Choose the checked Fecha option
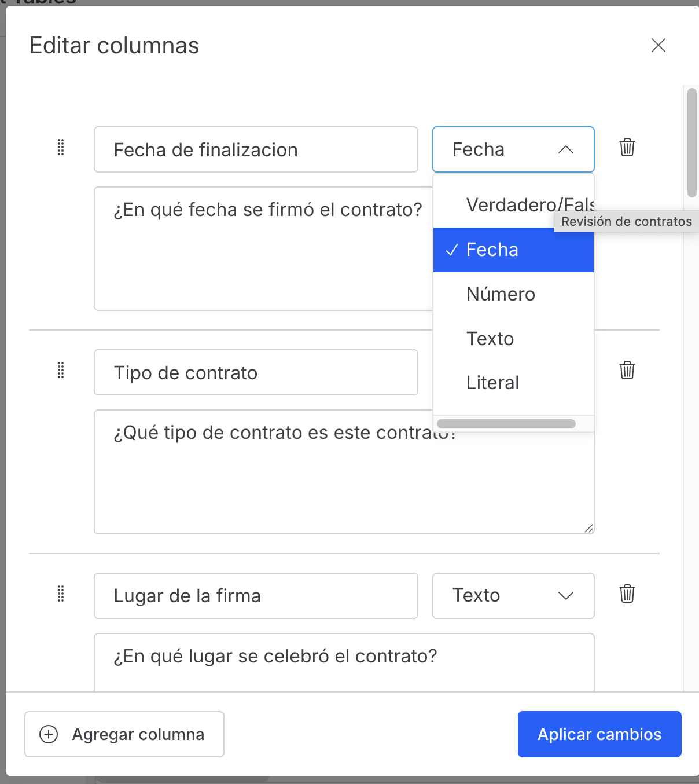The width and height of the screenshot is (699, 784). [513, 250]
